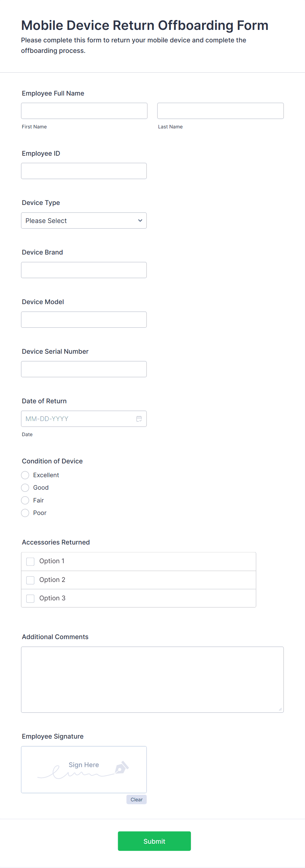305x868 pixels.
Task: Focus the Last Name text box
Action: tap(220, 111)
